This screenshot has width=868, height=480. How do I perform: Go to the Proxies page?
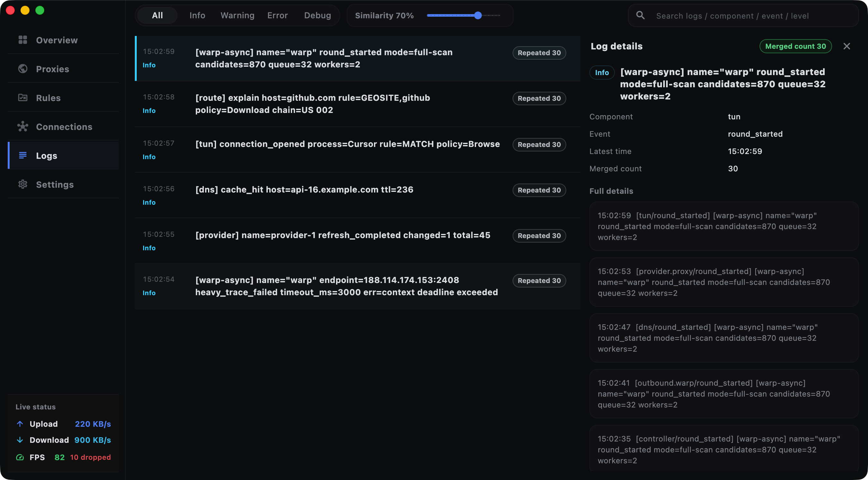(x=63, y=69)
